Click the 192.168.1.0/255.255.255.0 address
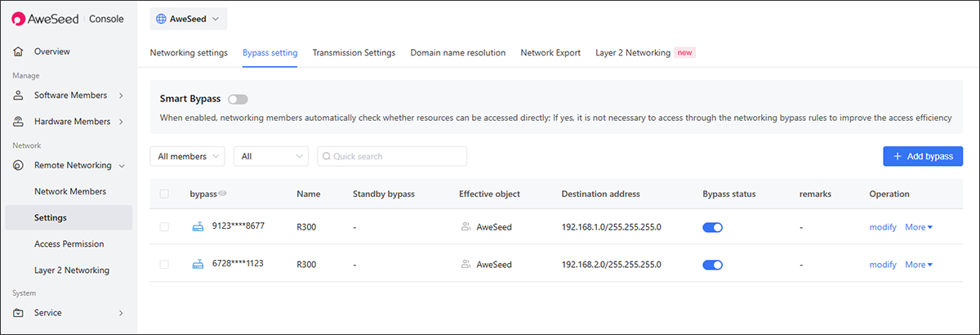Image resolution: width=980 pixels, height=335 pixels. click(611, 227)
